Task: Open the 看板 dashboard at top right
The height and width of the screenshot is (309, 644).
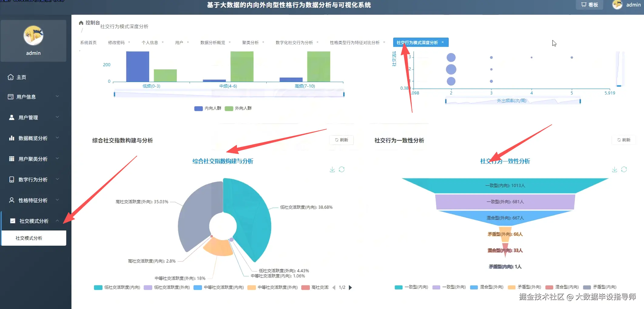Action: pos(589,5)
